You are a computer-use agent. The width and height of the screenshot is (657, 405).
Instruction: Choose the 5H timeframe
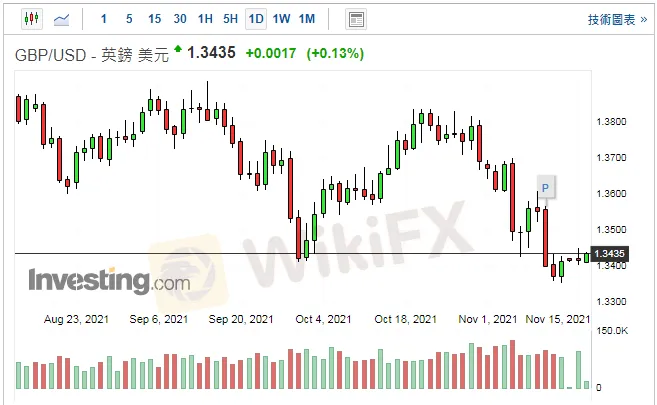(230, 19)
